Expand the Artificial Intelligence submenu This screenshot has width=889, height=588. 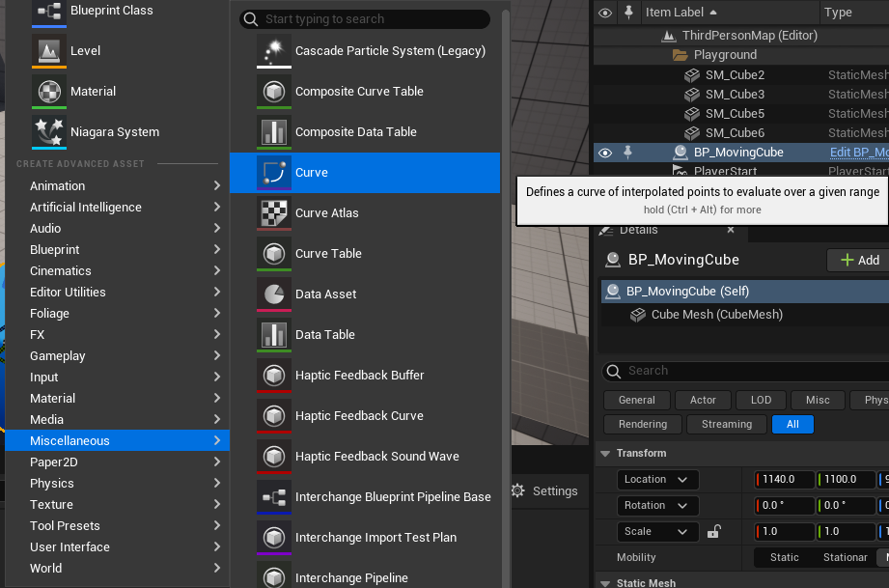coord(118,208)
